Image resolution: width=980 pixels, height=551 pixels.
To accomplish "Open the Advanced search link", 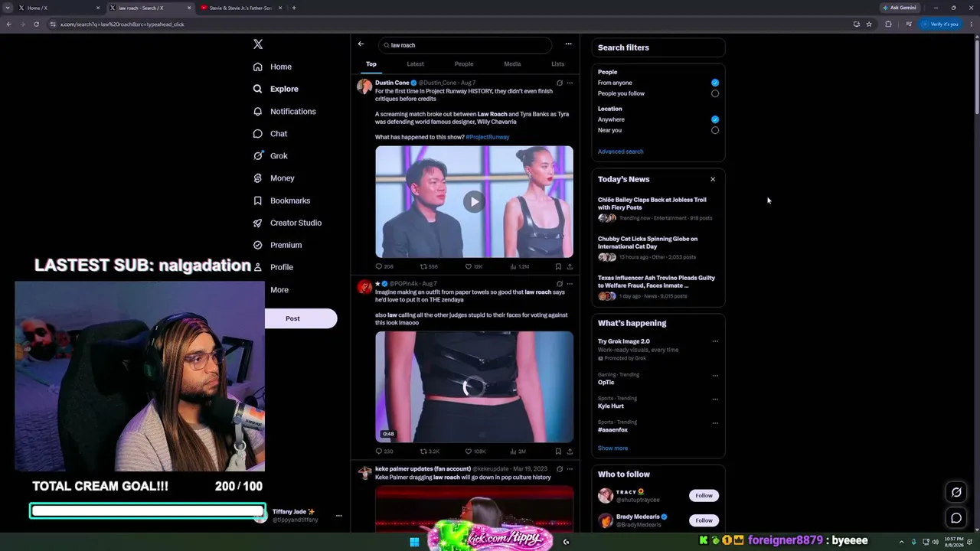I will (x=620, y=152).
